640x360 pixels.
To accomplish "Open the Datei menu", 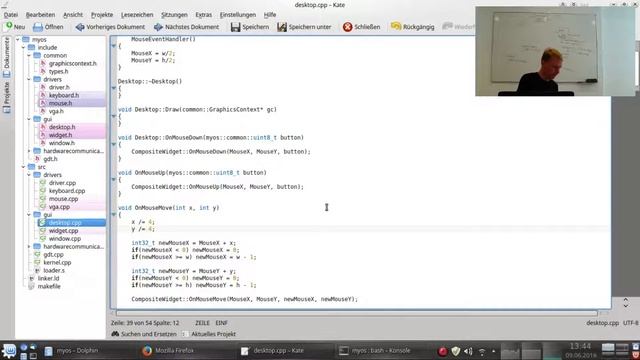I will [11, 15].
